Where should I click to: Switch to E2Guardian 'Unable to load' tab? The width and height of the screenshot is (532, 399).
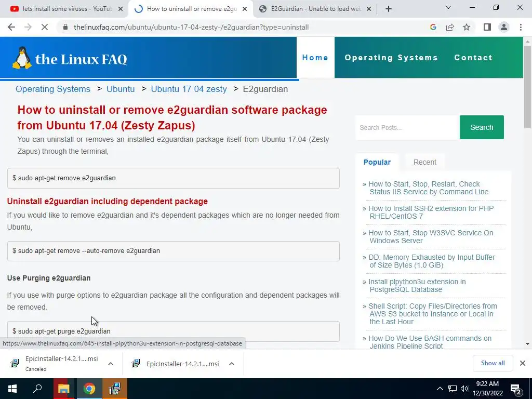point(315,9)
